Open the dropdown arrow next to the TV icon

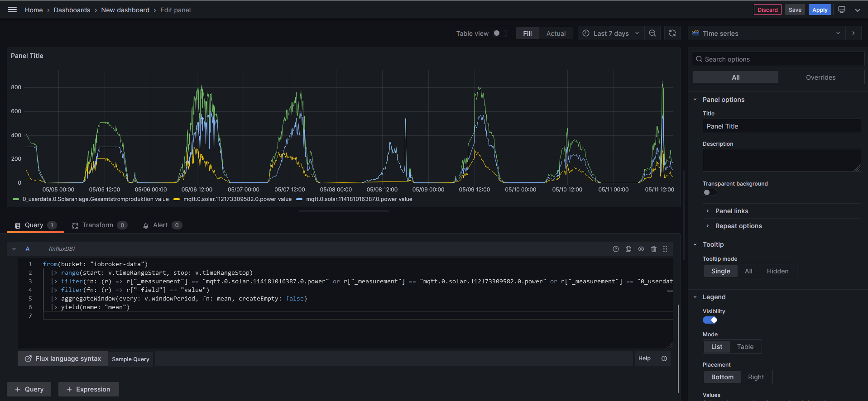[x=858, y=10]
